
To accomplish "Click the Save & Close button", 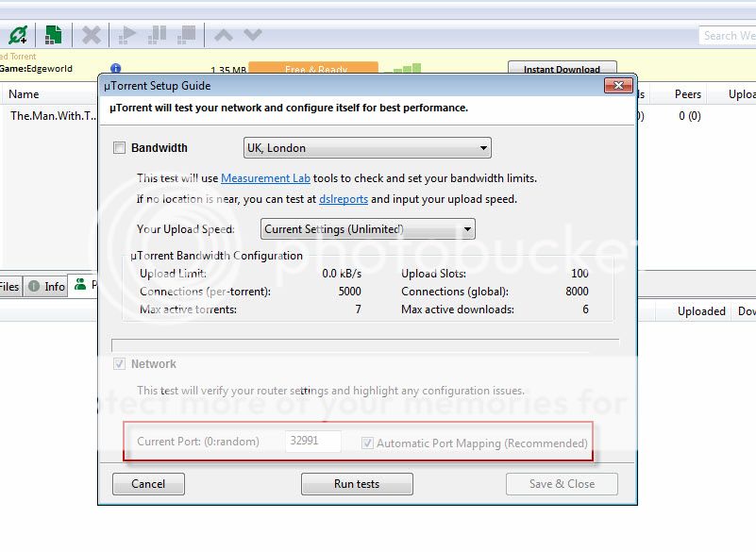I will [562, 483].
